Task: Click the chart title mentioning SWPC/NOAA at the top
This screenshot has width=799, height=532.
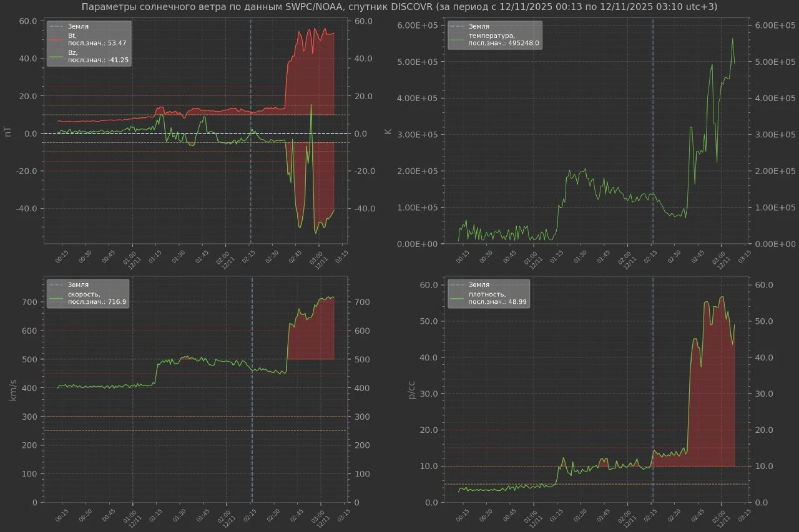Action: pos(399,7)
